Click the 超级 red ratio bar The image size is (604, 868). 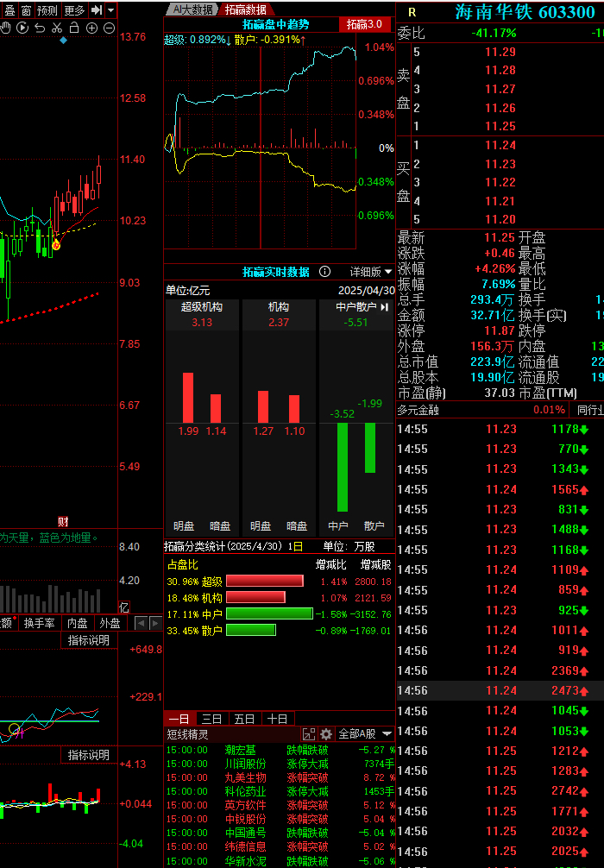point(265,581)
